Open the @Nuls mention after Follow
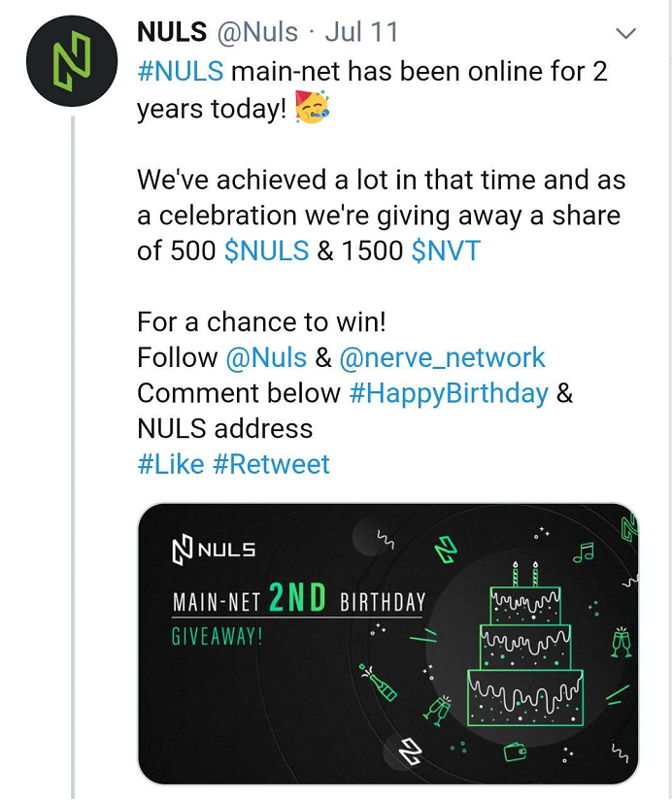The height and width of the screenshot is (800, 672). [x=266, y=357]
